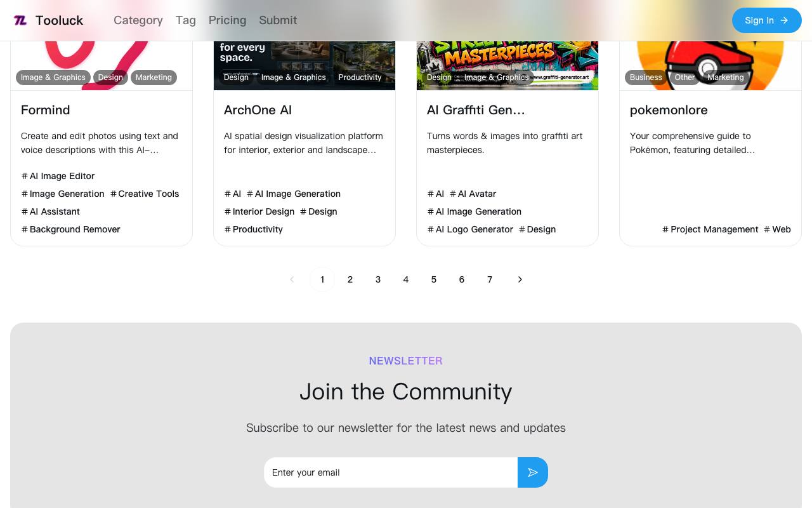Select page 3 in pagination
This screenshot has height=508, width=812.
pos(378,279)
